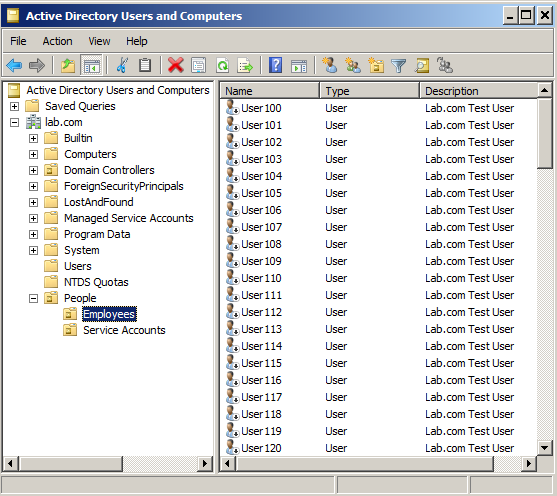Viewport: 557px width, 496px height.
Task: Click tree pane horizontal scroll right arrow
Action: pyautogui.click(x=205, y=463)
